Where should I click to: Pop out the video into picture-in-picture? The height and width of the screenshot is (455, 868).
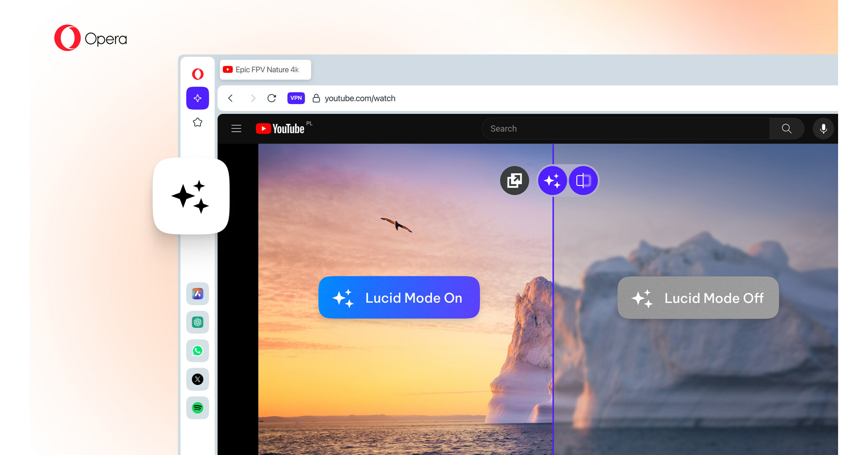click(515, 181)
